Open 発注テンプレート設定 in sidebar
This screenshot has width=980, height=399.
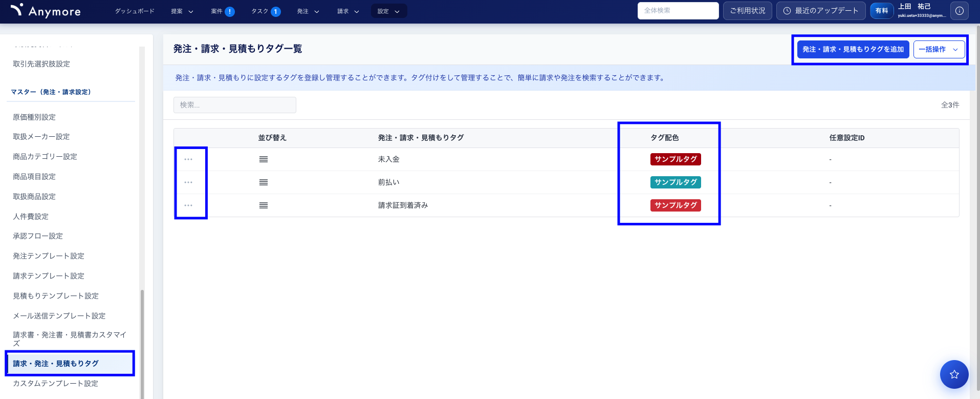[49, 256]
